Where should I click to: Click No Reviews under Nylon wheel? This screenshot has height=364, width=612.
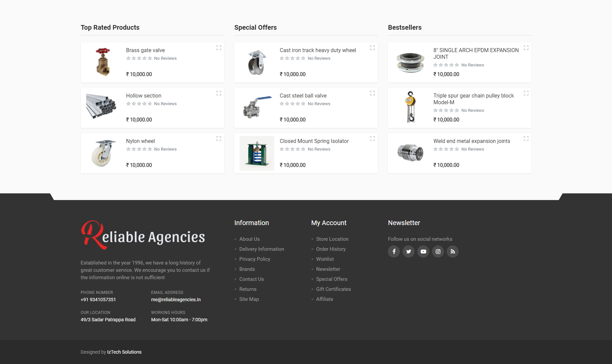pyautogui.click(x=165, y=149)
